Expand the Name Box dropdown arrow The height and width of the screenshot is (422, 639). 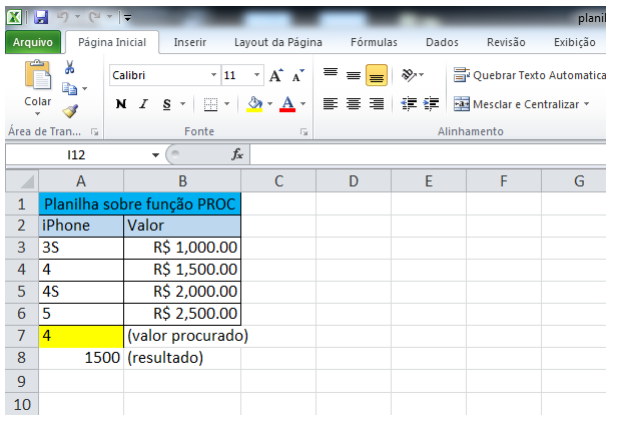point(155,155)
